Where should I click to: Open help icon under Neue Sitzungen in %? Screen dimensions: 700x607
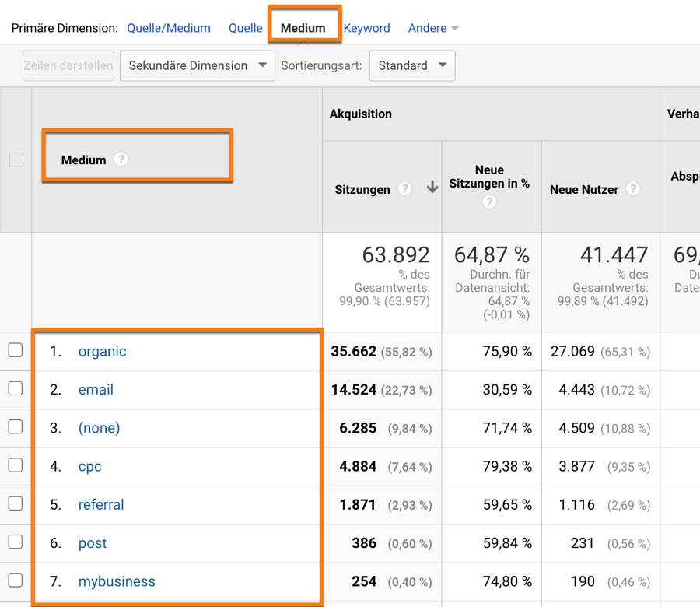489,202
